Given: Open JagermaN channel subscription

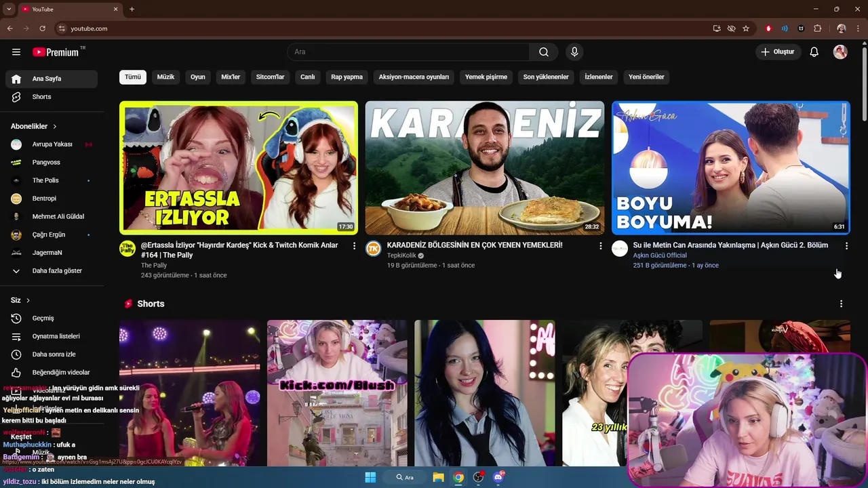Looking at the screenshot, I should point(52,253).
